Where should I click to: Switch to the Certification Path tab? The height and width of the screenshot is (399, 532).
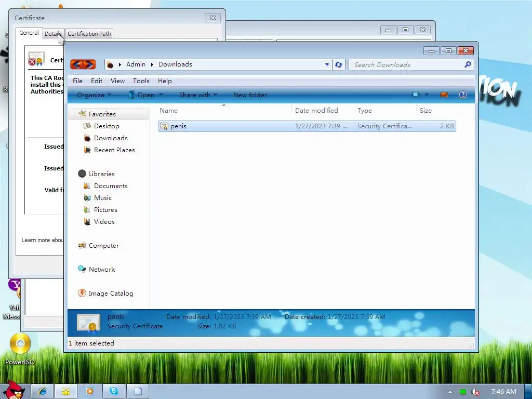(89, 34)
